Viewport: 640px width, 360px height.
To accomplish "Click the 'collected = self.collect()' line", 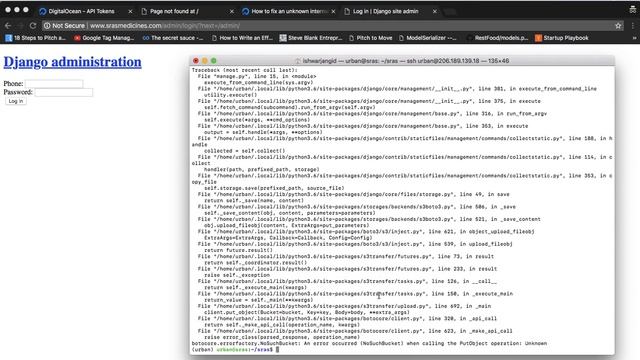I will [245, 151].
